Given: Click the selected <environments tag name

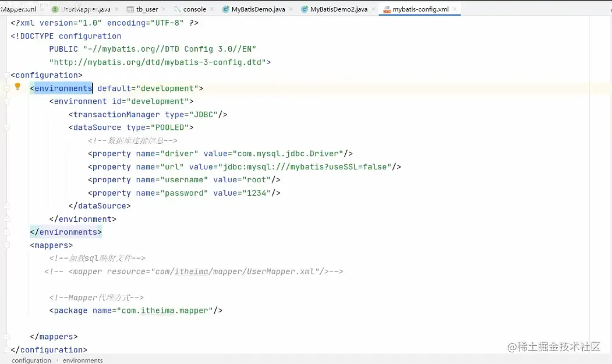Looking at the screenshot, I should 63,89.
